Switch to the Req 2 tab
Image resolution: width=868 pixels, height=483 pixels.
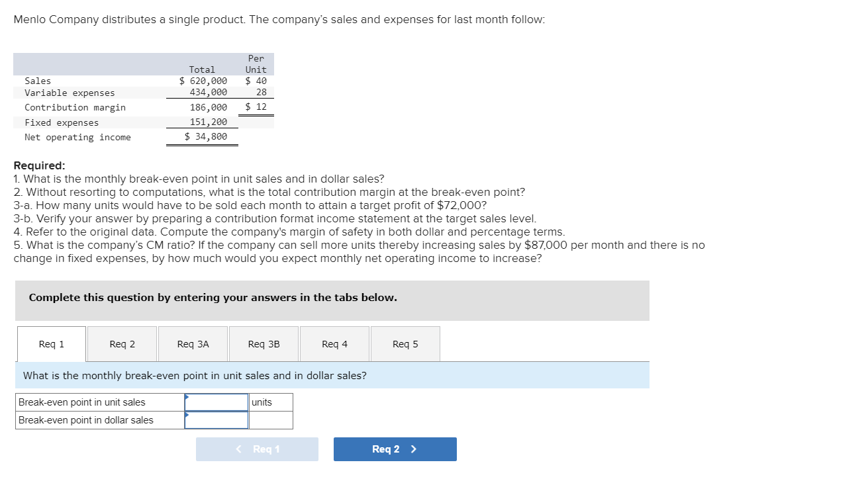(x=121, y=343)
